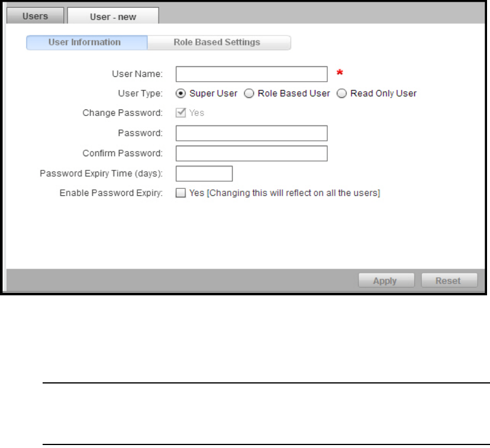This screenshot has width=490, height=448.
Task: Click into the Confirm Password field
Action: click(252, 153)
